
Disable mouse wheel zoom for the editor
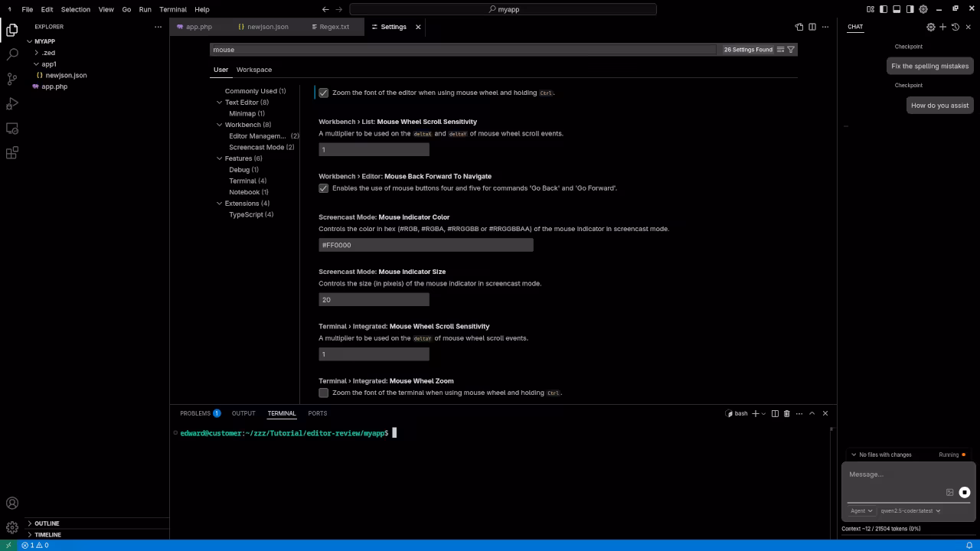[x=323, y=93]
